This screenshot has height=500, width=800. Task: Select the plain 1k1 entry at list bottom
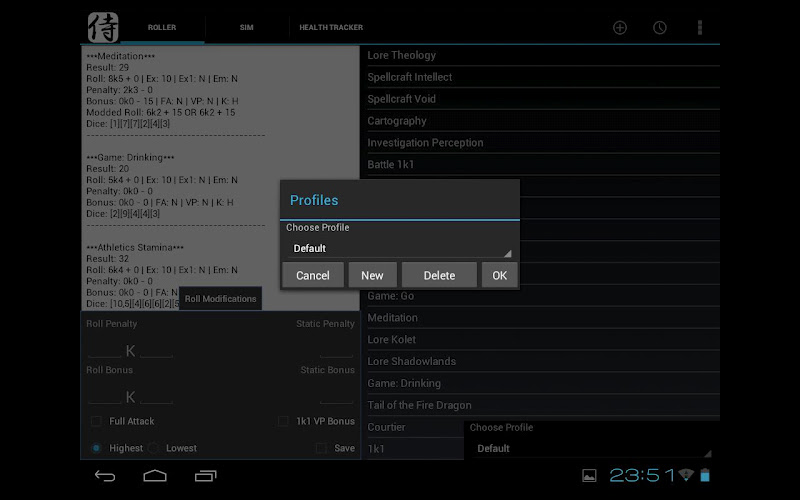(415, 449)
